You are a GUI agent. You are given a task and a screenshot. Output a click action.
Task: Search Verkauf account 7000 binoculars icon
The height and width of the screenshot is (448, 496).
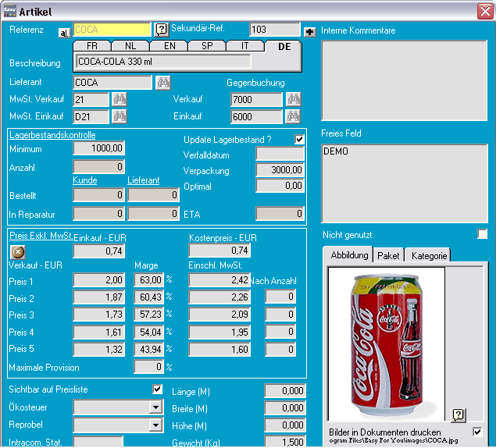click(294, 100)
